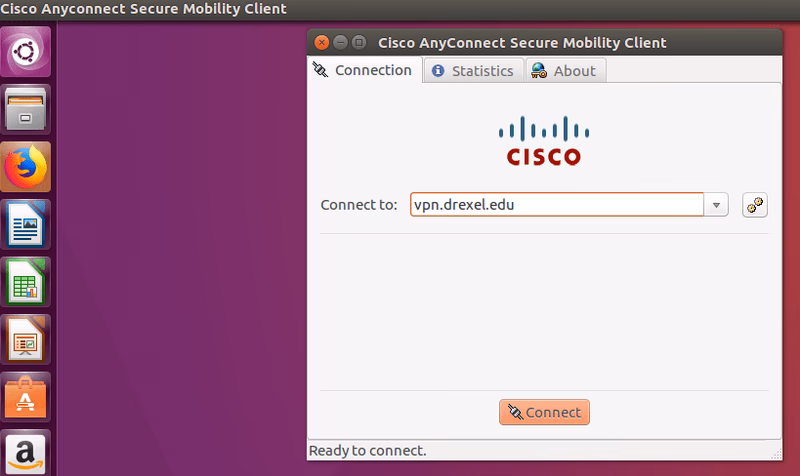Open LibreOffice Writer from the launcher

coord(27,224)
